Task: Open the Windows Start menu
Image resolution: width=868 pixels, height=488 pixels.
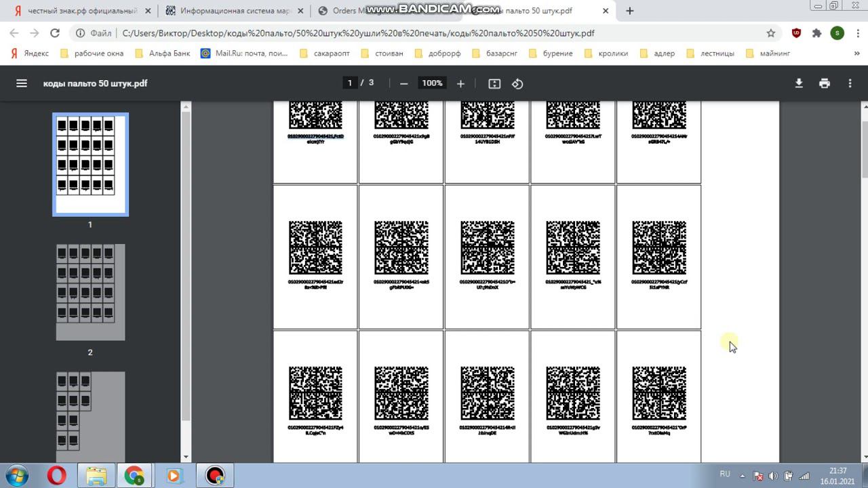Action: [16, 474]
